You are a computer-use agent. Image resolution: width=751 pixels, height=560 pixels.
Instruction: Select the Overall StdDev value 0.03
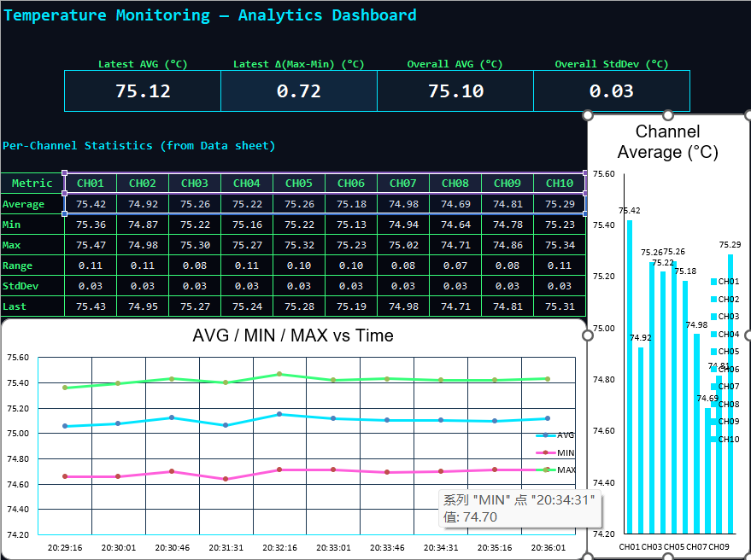(611, 91)
